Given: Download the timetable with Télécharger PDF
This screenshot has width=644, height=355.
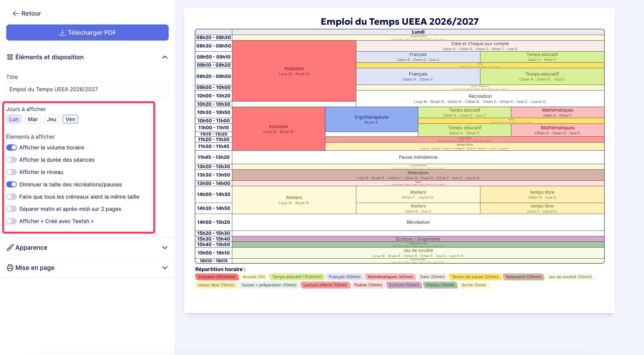Looking at the screenshot, I should (88, 32).
